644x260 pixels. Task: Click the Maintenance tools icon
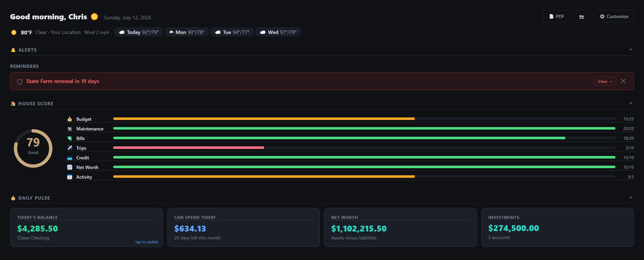(x=70, y=129)
